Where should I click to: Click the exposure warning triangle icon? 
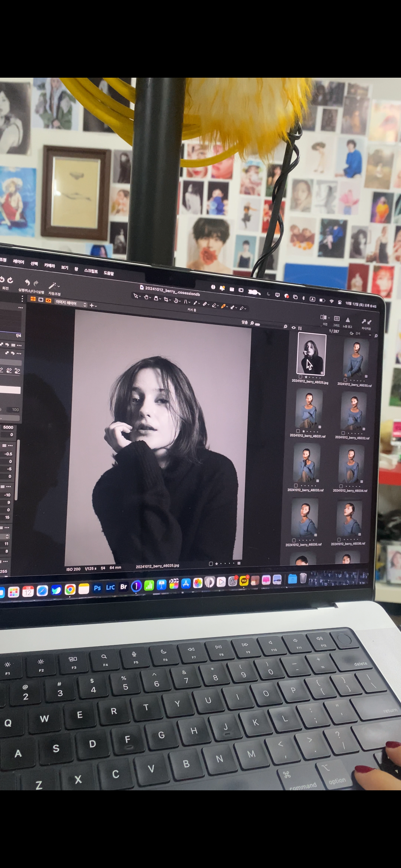pos(348,320)
